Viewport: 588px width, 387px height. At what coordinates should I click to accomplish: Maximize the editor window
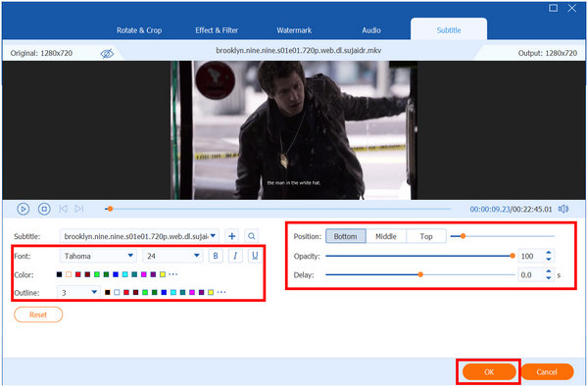553,8
